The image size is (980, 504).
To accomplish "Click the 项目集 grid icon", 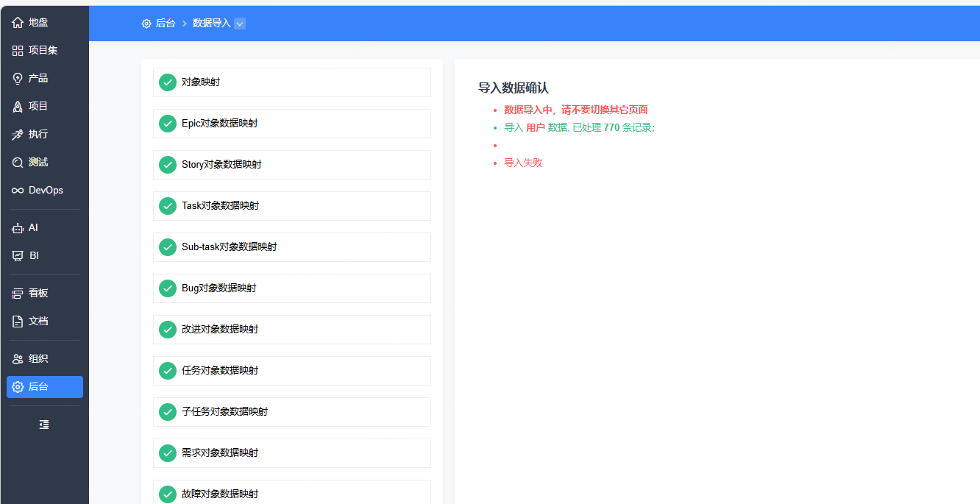I will 18,51.
